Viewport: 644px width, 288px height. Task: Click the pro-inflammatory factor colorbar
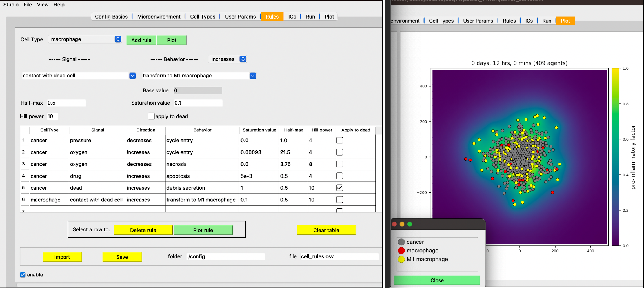click(615, 157)
